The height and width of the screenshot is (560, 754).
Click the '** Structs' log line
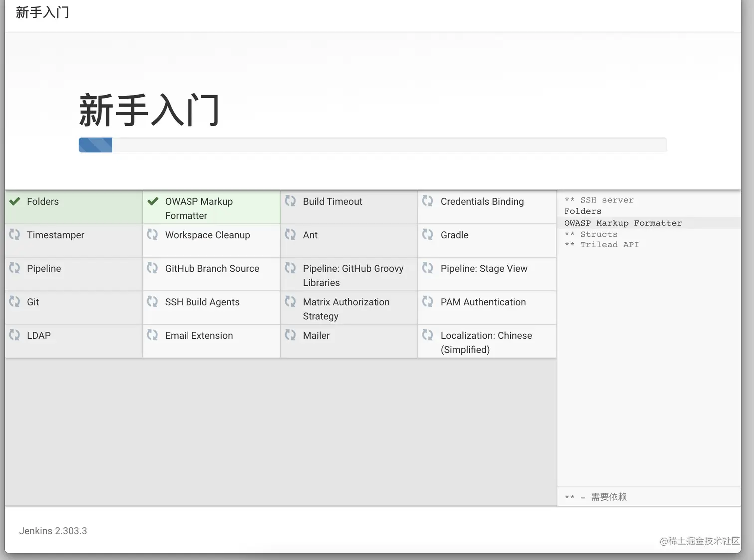click(x=591, y=234)
